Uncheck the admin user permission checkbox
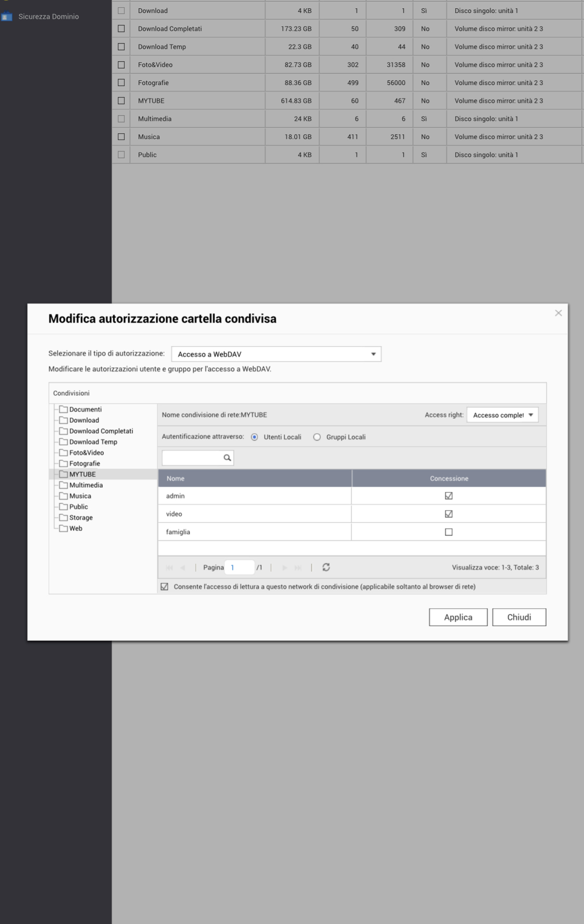 pyautogui.click(x=449, y=495)
